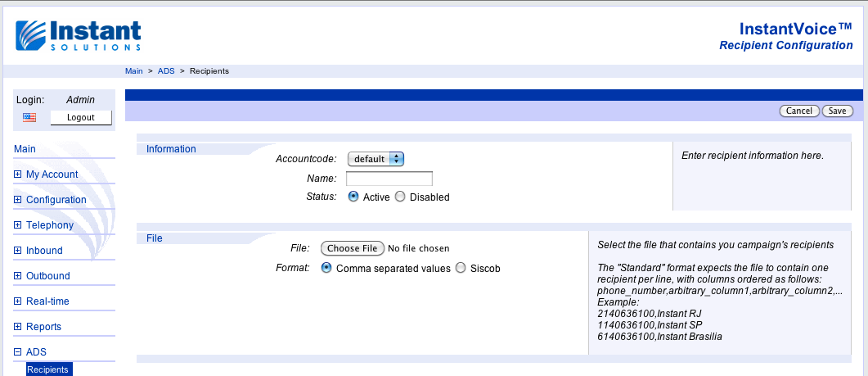
Task: Click the Instant Solutions logo
Action: [x=79, y=35]
